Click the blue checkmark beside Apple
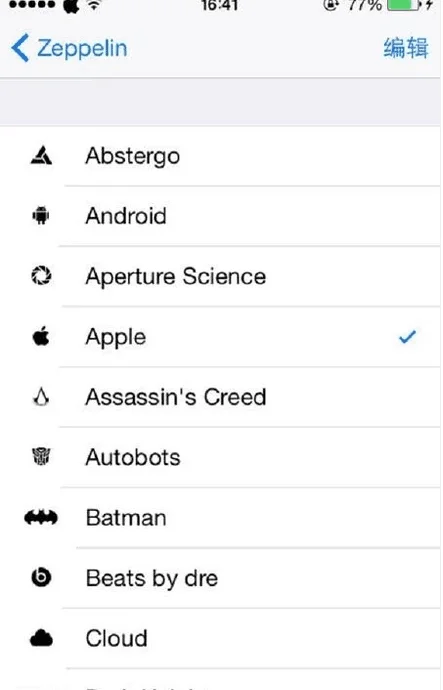 [x=407, y=337]
